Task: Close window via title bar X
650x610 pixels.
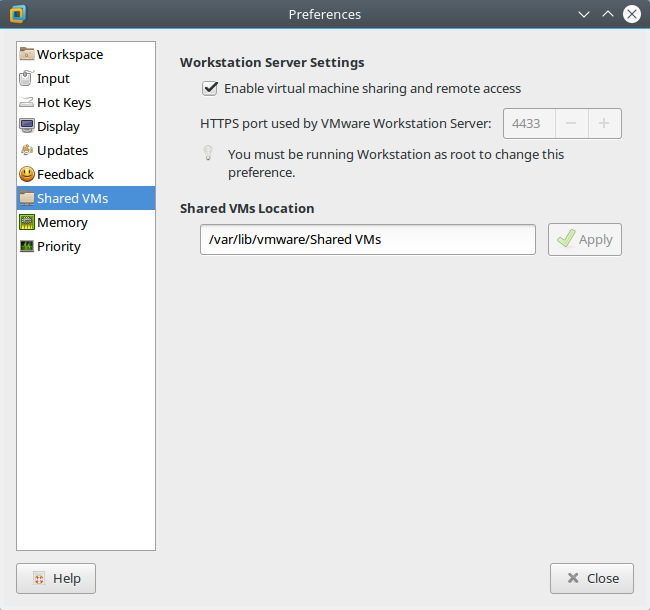Action: [x=632, y=15]
